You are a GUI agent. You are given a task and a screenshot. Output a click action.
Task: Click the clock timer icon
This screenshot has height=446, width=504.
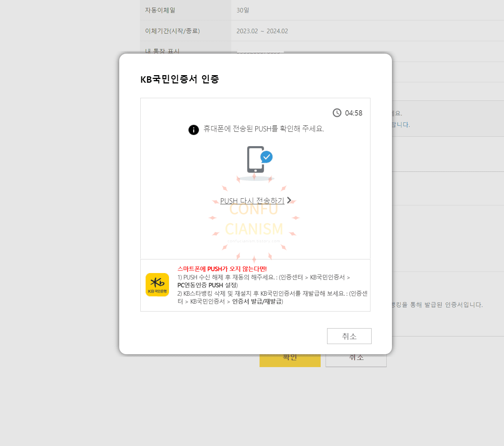pyautogui.click(x=337, y=113)
